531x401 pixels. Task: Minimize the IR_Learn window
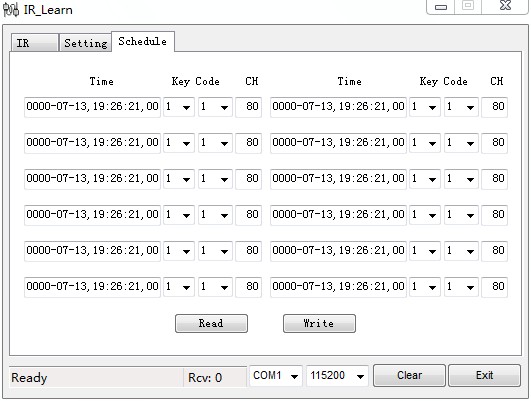pos(440,7)
